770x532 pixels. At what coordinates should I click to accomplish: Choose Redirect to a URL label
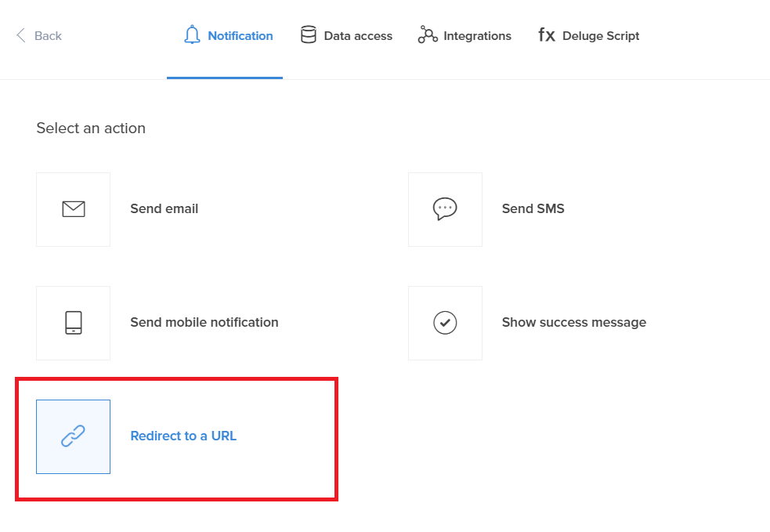(x=183, y=436)
